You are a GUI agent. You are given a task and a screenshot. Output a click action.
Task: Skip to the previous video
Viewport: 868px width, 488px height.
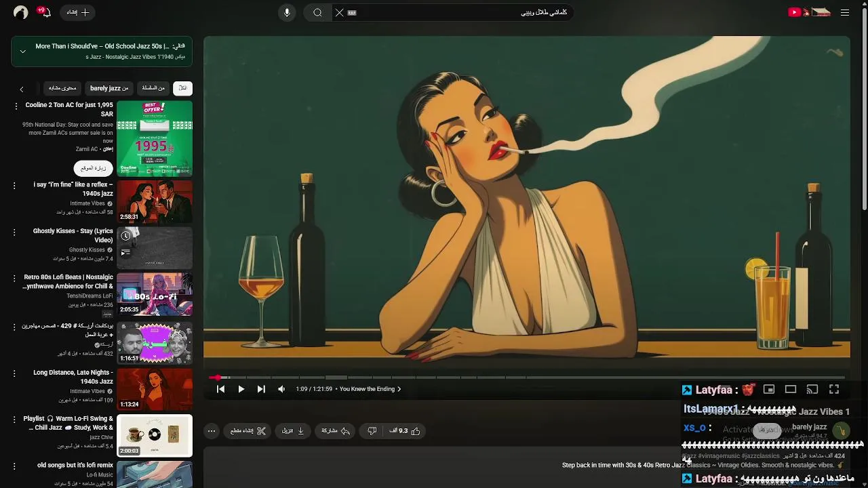coord(220,389)
